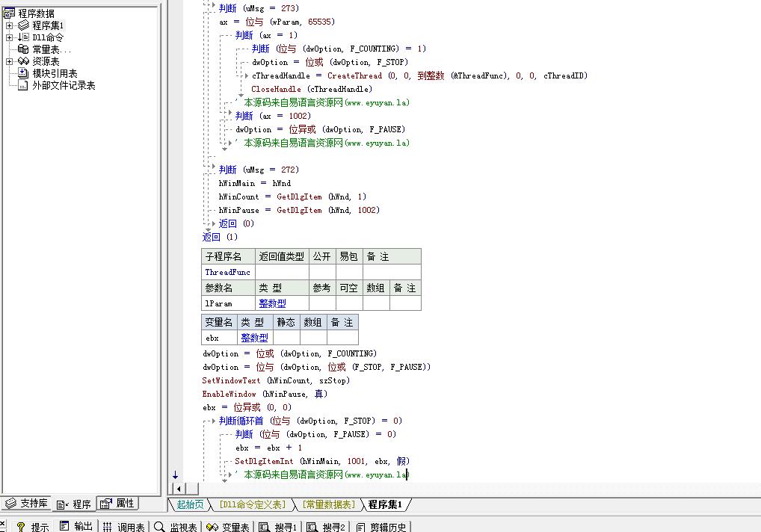Viewport: 761px width, 532px height.
Task: Switch to the 属性 panel tab
Action: pyautogui.click(x=117, y=504)
